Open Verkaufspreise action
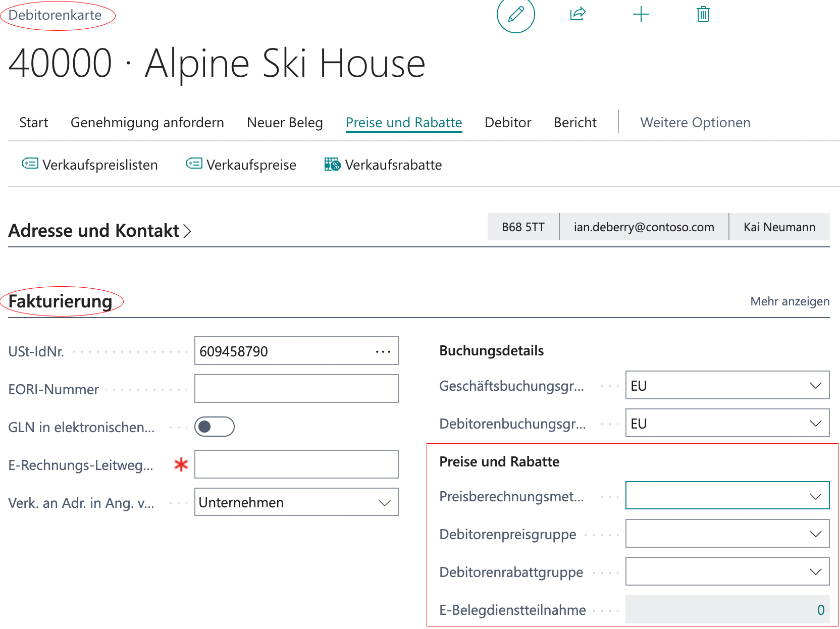The image size is (840, 629). (241, 165)
